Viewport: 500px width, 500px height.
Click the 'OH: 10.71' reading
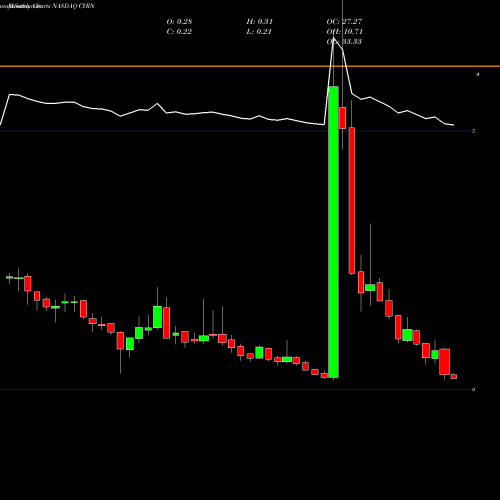click(345, 32)
